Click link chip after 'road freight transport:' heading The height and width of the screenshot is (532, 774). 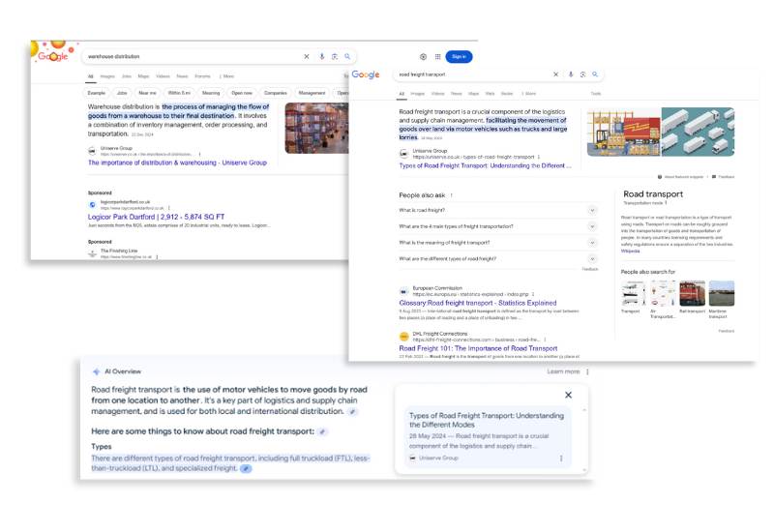(x=322, y=431)
